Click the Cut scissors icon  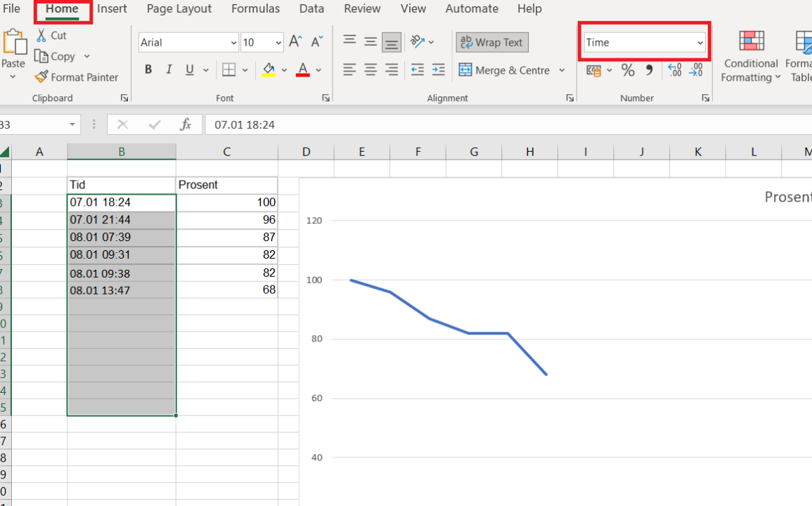pos(41,35)
